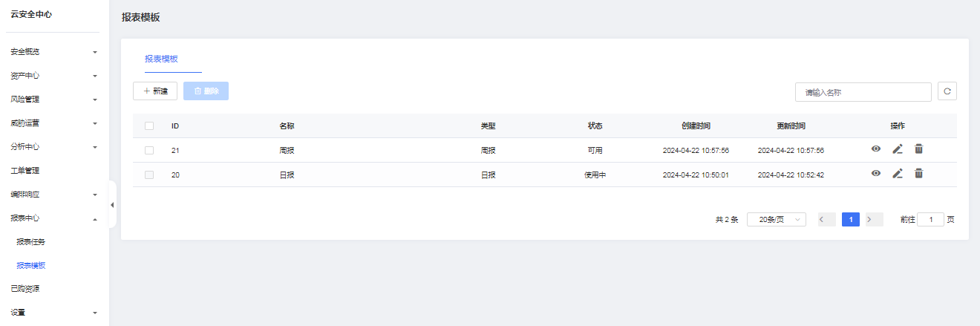Focus the 请输入名称 search field
This screenshot has width=980, height=326.
pyautogui.click(x=863, y=92)
